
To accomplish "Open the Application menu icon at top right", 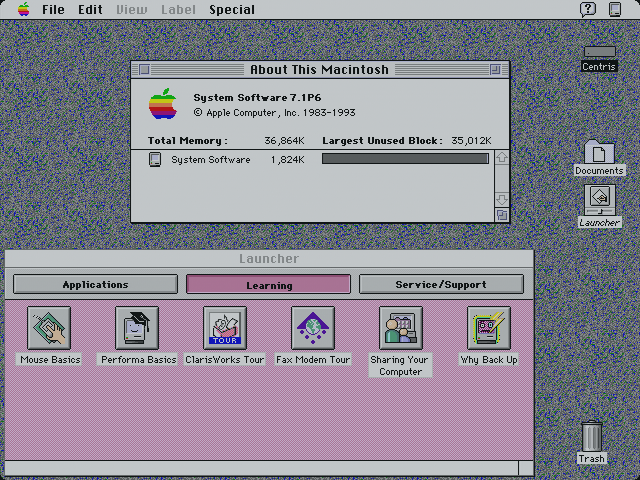I will (x=615, y=9).
